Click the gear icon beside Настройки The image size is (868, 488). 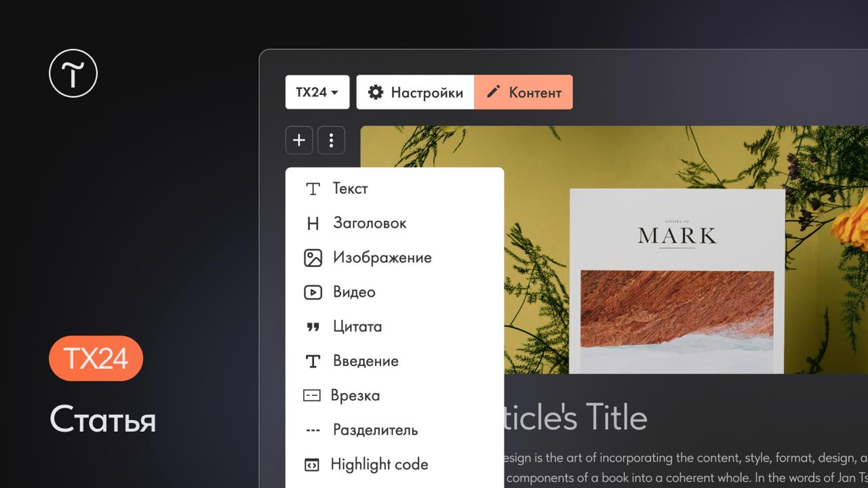[x=376, y=92]
